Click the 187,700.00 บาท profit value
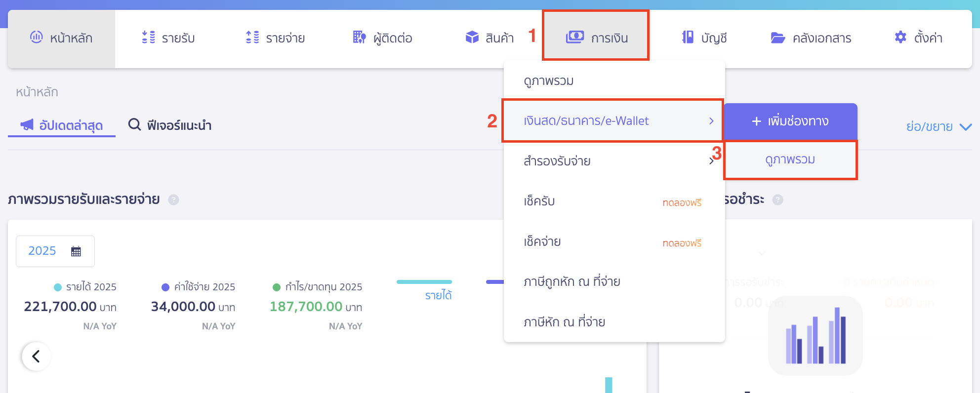The image size is (980, 393). coord(316,307)
